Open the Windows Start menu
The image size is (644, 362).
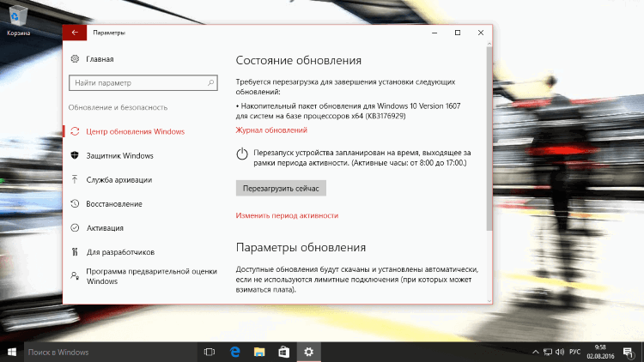tap(12, 353)
